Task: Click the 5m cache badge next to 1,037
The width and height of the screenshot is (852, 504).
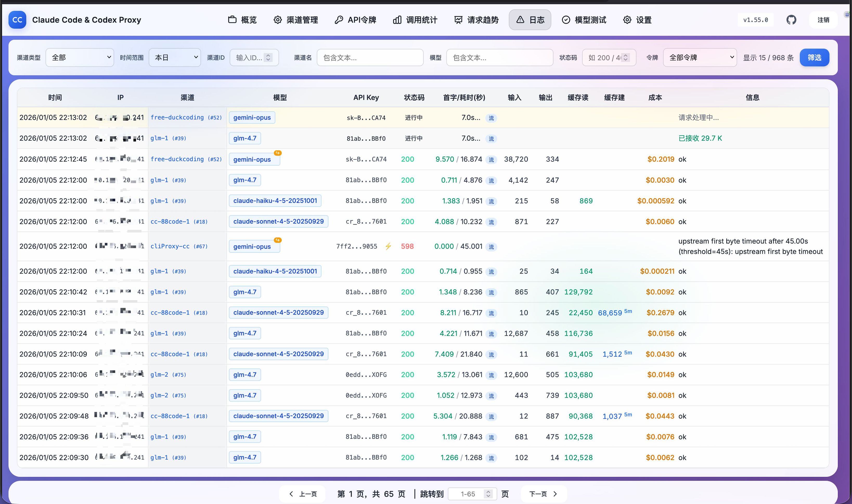Action: point(628,414)
